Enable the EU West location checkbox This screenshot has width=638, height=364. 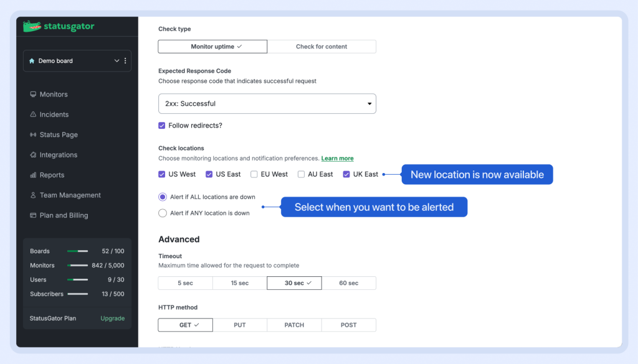[254, 174]
